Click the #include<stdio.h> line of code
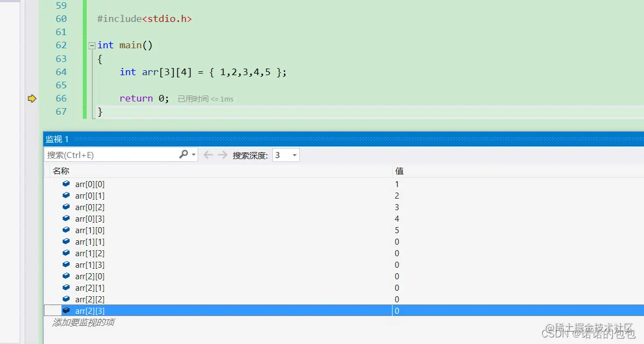The image size is (644, 344). pyautogui.click(x=144, y=19)
